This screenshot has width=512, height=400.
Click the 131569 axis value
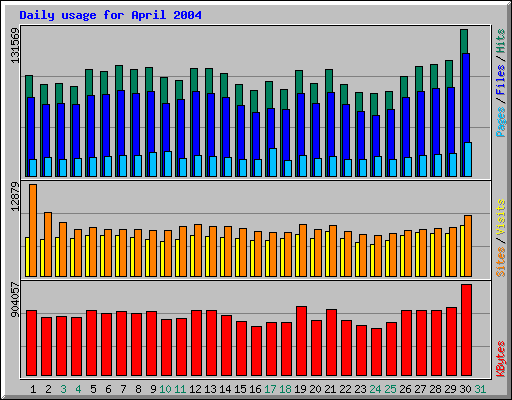click(x=15, y=46)
